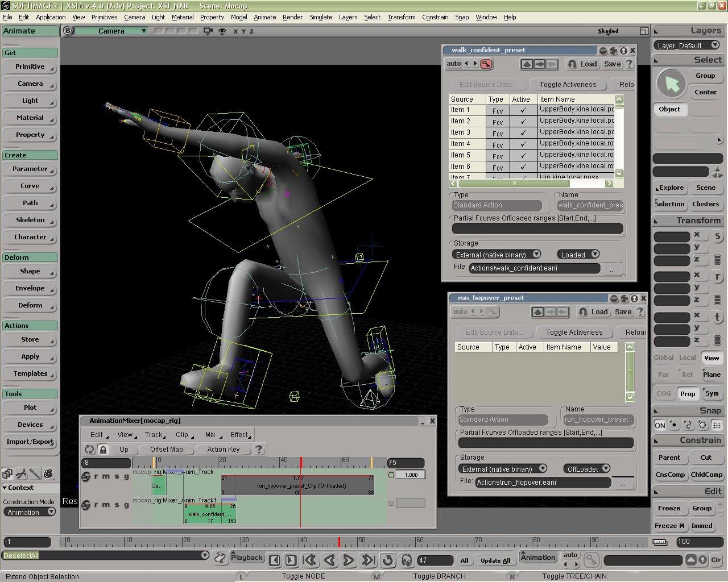Click Action Key button in Animation Mixer
Image resolution: width=728 pixels, height=582 pixels.
[224, 450]
